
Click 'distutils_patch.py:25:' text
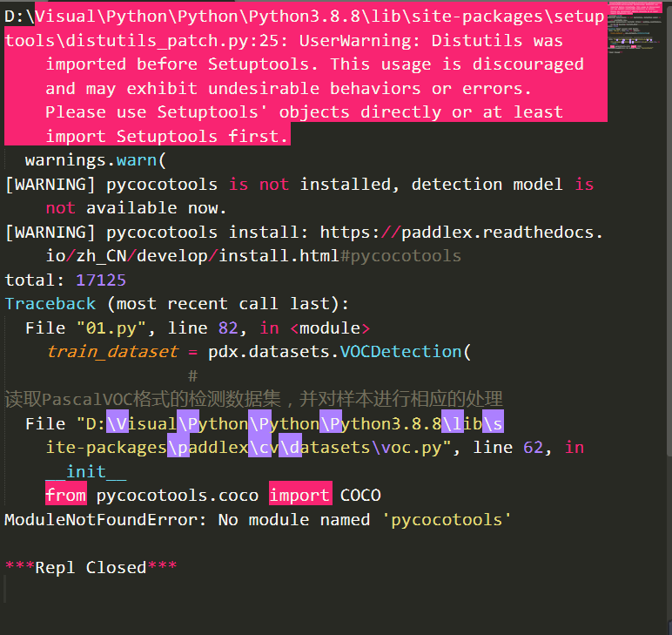click(x=177, y=40)
